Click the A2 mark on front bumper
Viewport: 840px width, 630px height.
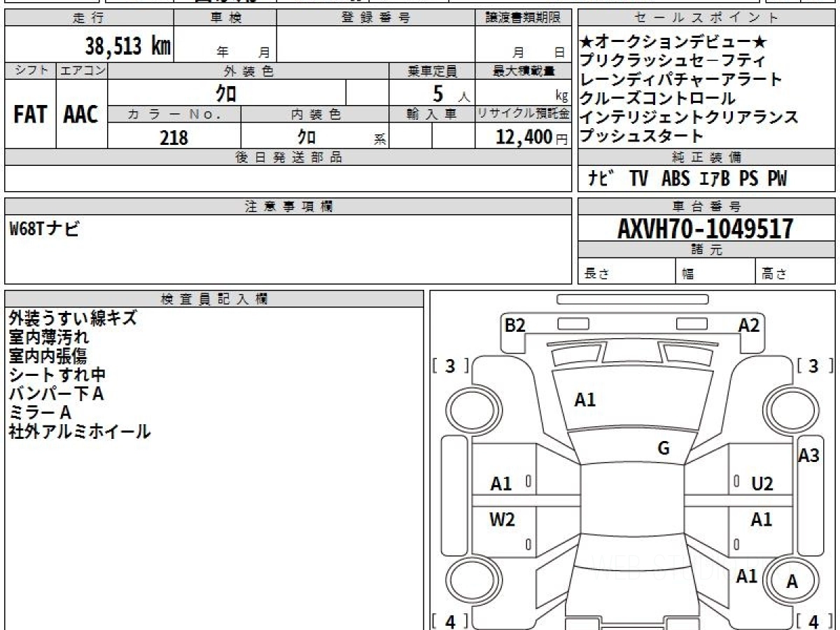point(749,325)
